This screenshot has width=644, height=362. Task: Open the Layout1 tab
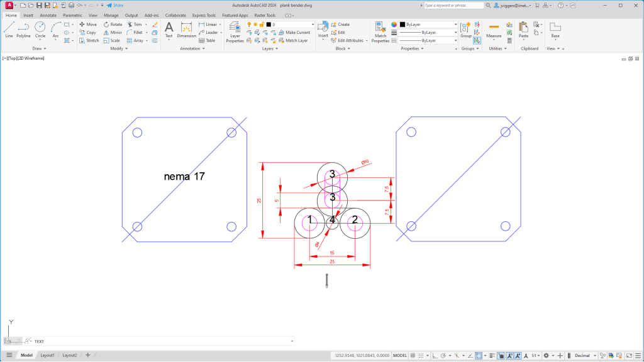pyautogui.click(x=48, y=355)
